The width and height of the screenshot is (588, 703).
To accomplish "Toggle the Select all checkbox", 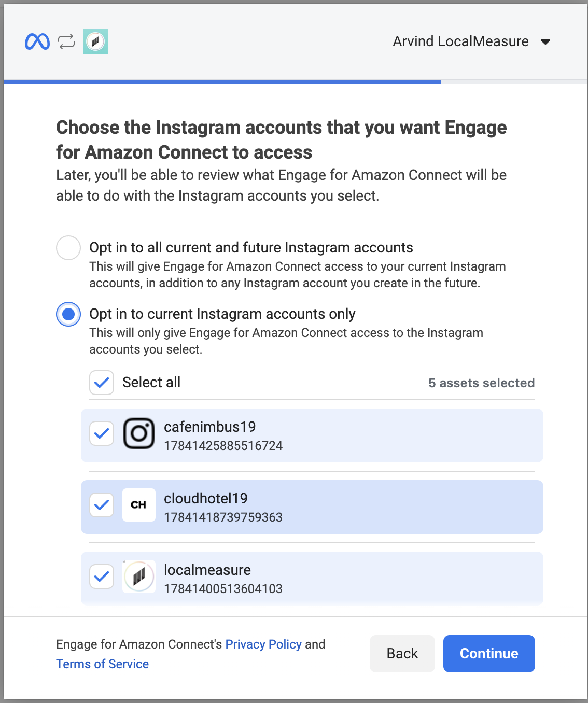I will (x=102, y=383).
